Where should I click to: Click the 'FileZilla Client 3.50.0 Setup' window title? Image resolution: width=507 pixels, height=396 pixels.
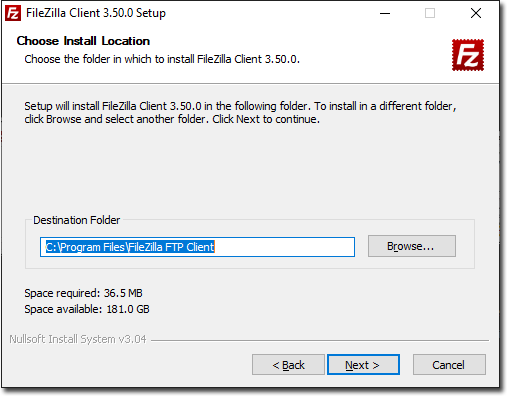pos(96,13)
